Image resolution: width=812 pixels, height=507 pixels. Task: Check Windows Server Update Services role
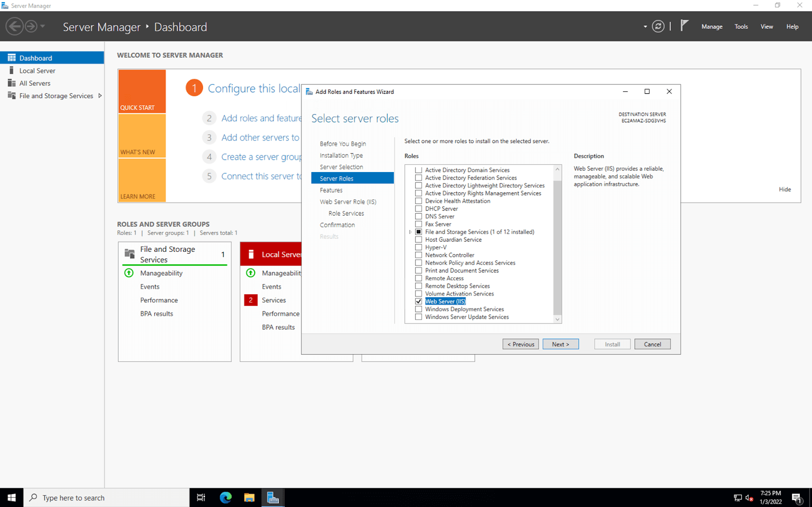[419, 317]
